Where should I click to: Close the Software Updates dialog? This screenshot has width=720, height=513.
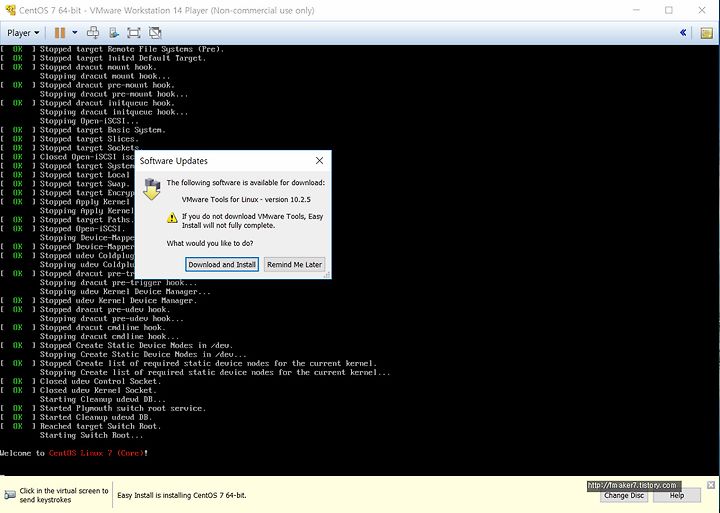coord(319,160)
